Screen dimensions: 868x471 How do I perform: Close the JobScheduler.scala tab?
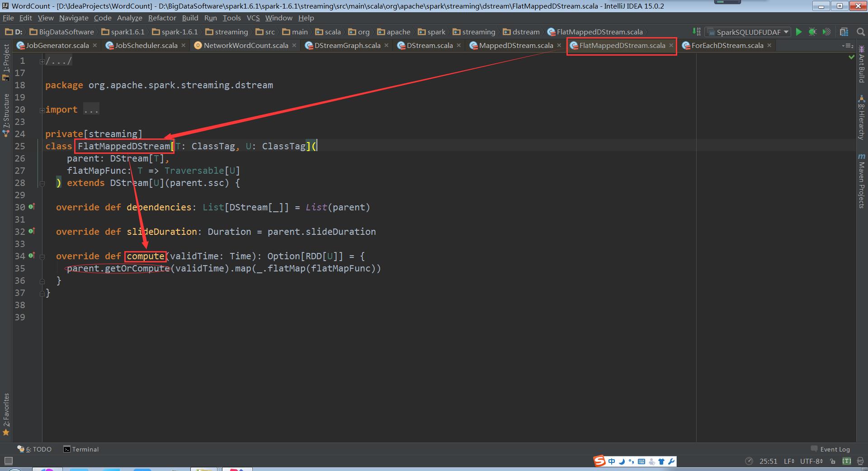pos(183,45)
